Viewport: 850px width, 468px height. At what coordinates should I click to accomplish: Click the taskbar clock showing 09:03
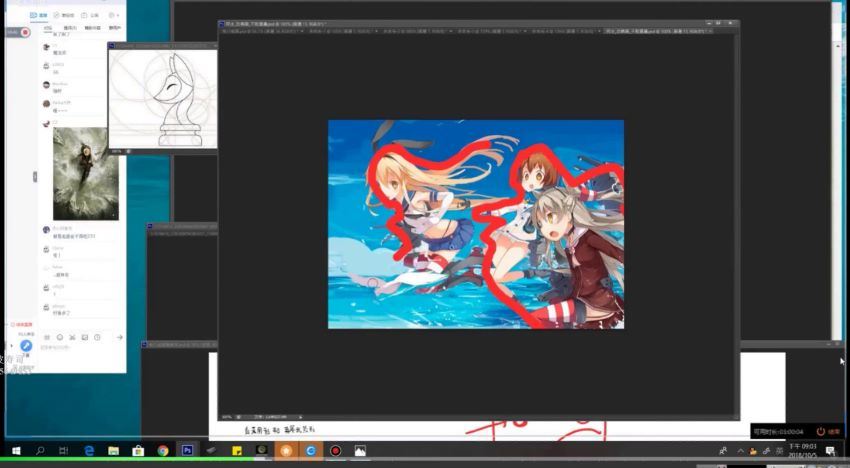tap(802, 450)
